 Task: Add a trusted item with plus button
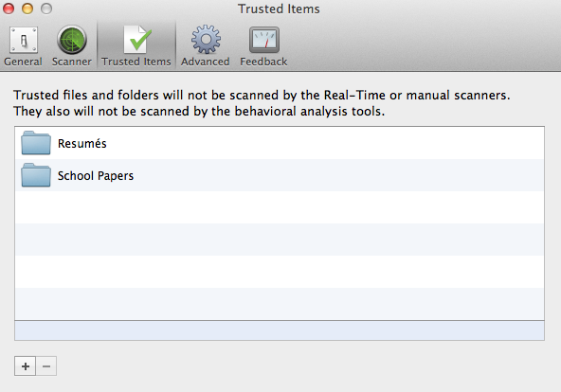[25, 366]
